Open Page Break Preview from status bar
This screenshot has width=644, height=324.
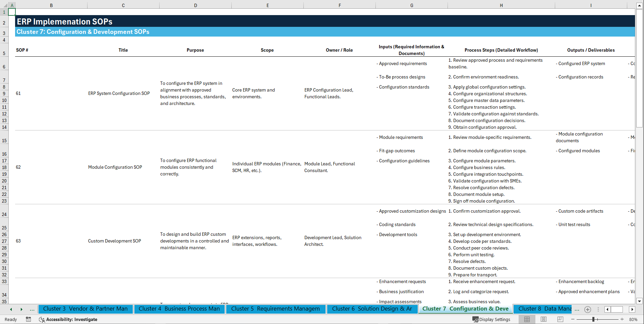(560, 319)
